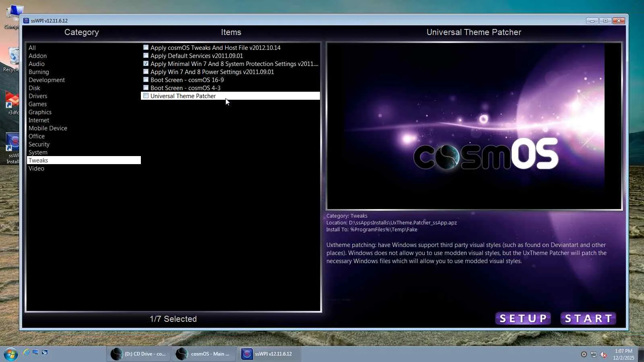Select the Apply Win 7 And 8 Power Settings text

click(212, 72)
